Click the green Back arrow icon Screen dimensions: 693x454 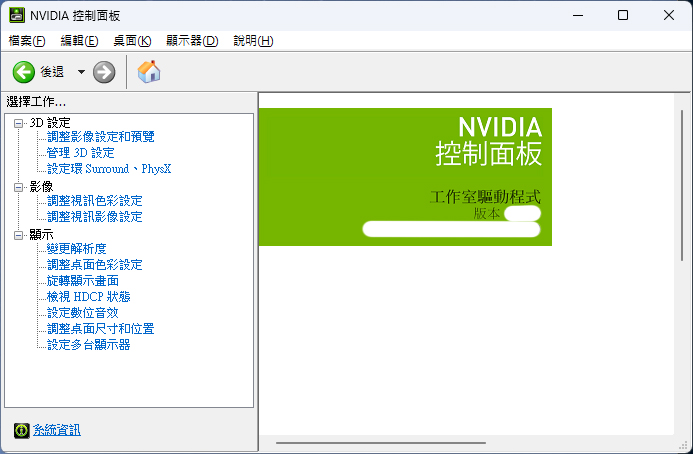click(x=23, y=72)
